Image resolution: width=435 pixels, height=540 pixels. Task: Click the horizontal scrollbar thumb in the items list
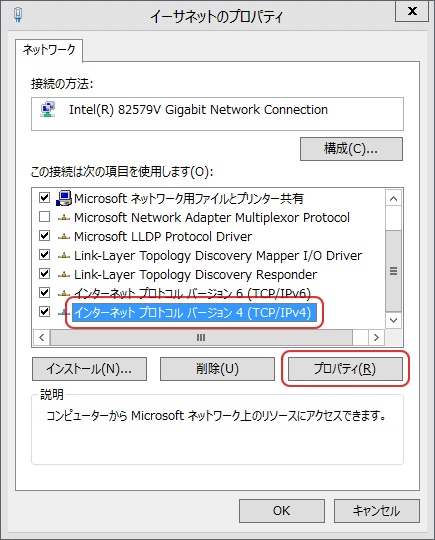tap(201, 337)
